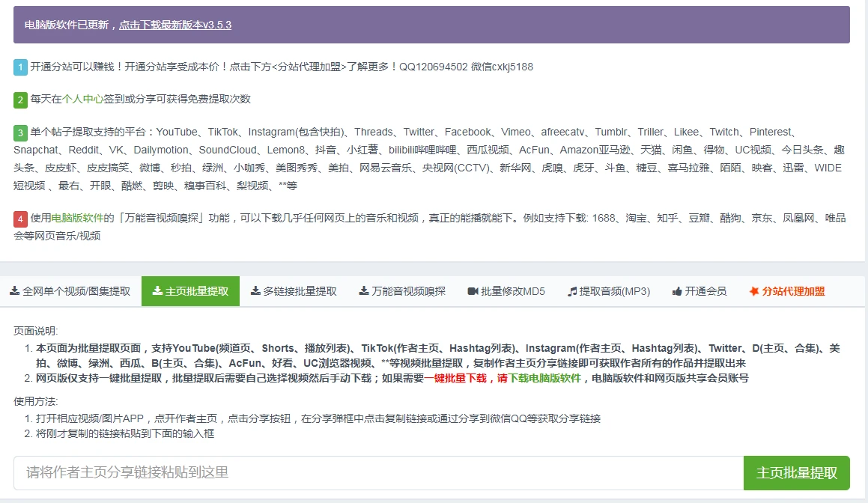
Task: Click the QQ120694502 contact text
Action: coord(434,67)
